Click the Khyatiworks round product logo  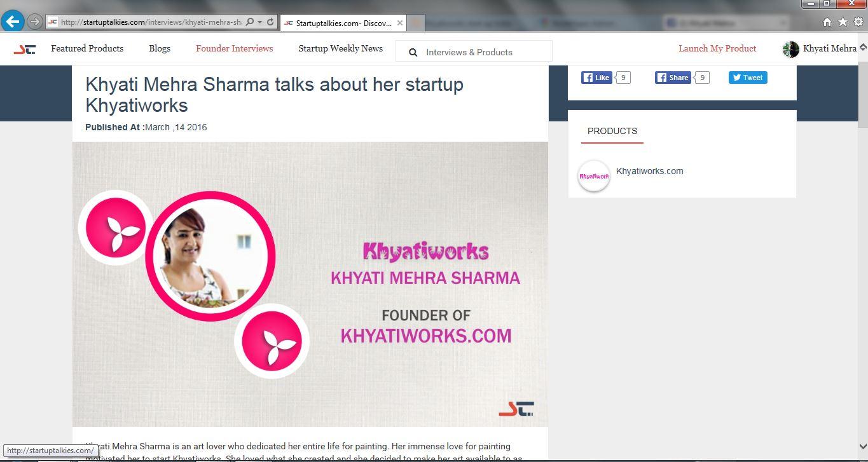[594, 176]
